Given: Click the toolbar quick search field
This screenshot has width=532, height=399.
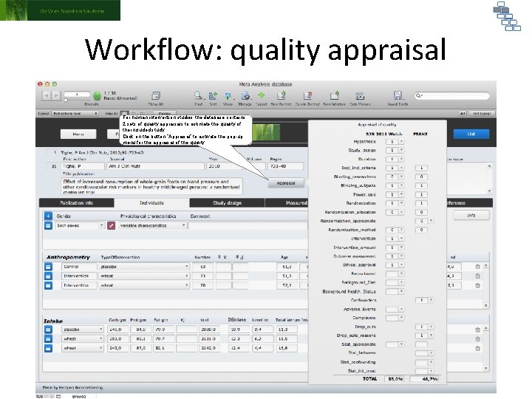Looking at the screenshot, I should pyautogui.click(x=452, y=95).
